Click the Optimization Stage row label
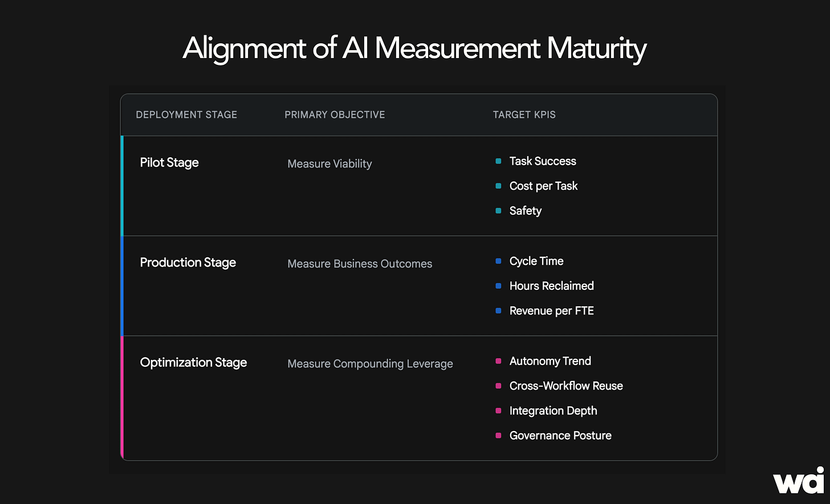The width and height of the screenshot is (830, 504). 193,363
